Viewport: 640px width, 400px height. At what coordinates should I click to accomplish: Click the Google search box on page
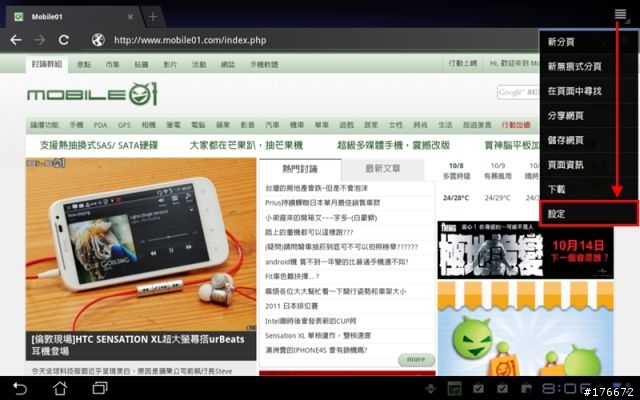tap(518, 92)
